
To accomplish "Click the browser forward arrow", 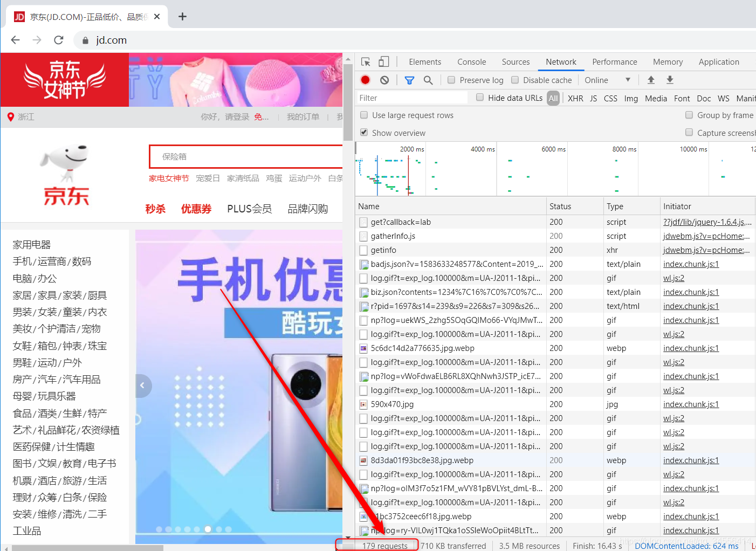I will click(x=37, y=40).
